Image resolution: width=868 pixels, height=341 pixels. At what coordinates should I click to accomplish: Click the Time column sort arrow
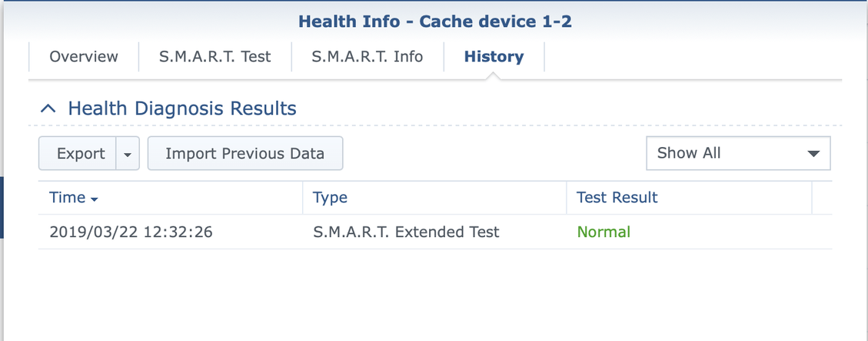[95, 199]
